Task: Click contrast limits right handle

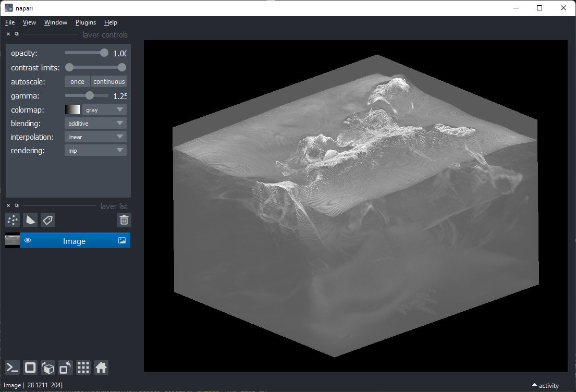Action: tap(122, 67)
